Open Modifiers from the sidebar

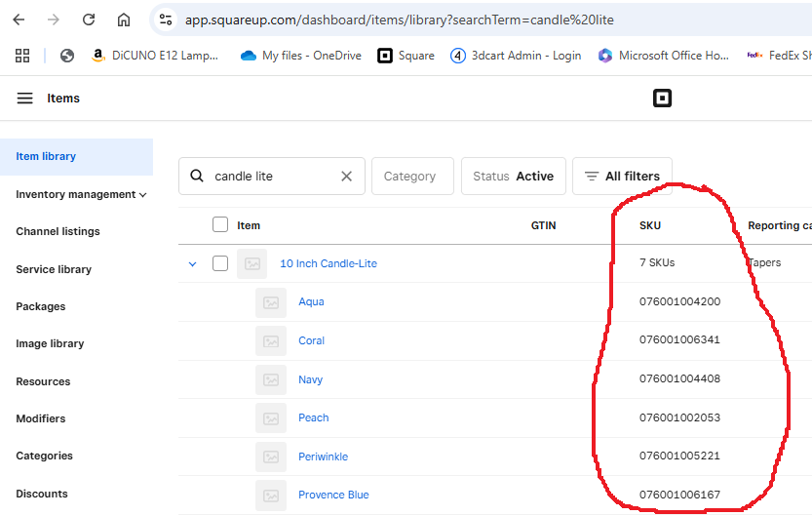[x=41, y=418]
